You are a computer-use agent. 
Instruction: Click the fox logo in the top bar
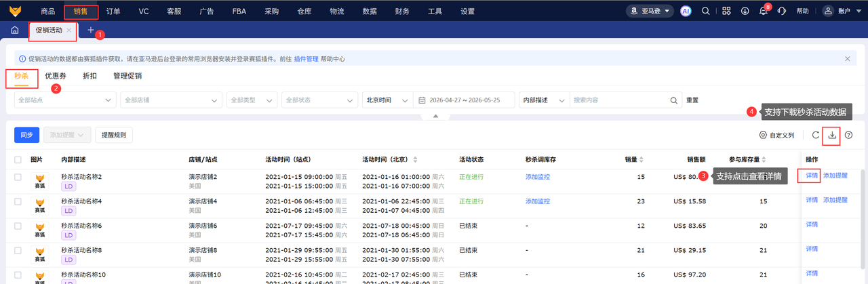point(15,11)
